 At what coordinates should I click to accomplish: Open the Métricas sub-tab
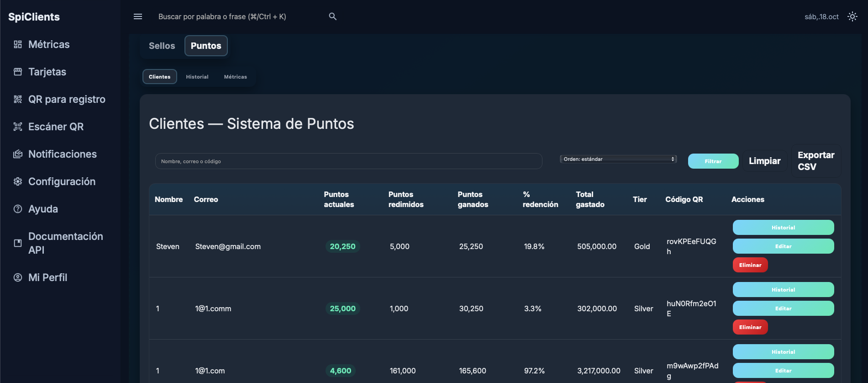[x=236, y=77]
